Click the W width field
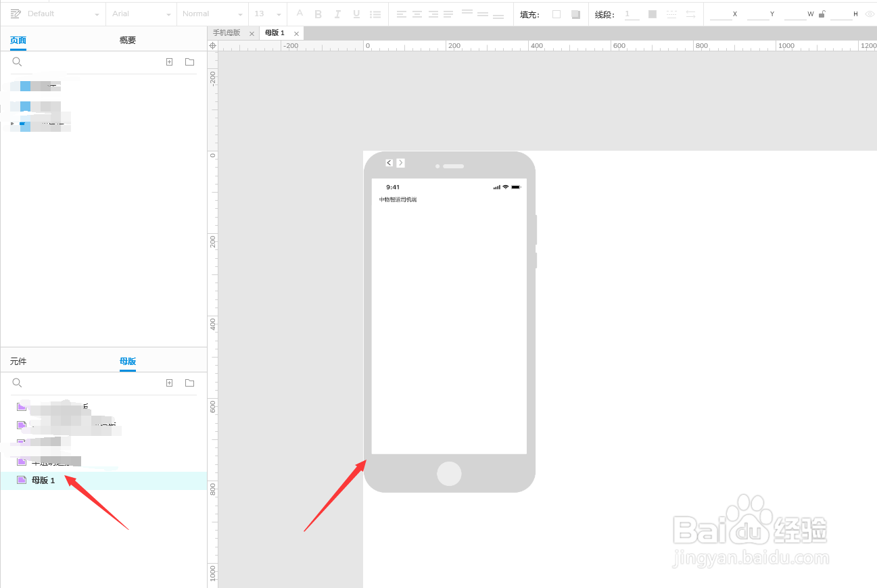This screenshot has width=877, height=588. (795, 14)
